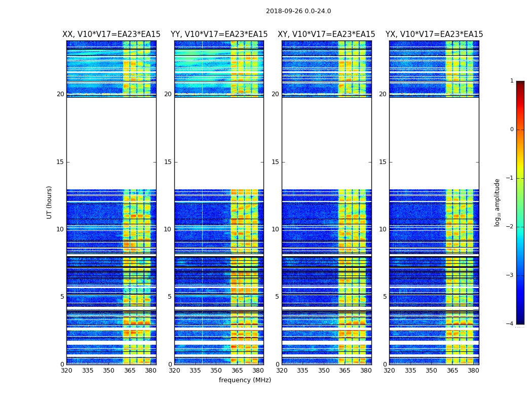The height and width of the screenshot is (405, 532).
Task: Click the blank data gap in YX panel
Action: point(434,143)
